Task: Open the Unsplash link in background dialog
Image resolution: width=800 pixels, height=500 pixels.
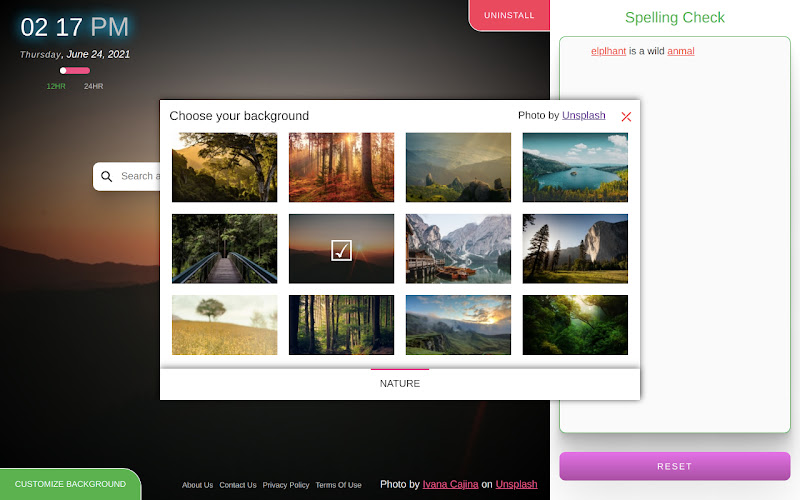Action: (584, 115)
